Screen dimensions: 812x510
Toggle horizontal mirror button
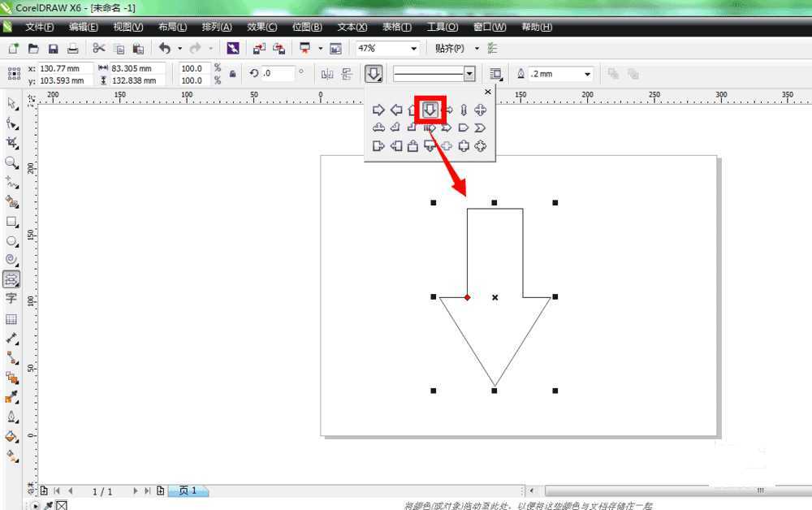click(327, 74)
